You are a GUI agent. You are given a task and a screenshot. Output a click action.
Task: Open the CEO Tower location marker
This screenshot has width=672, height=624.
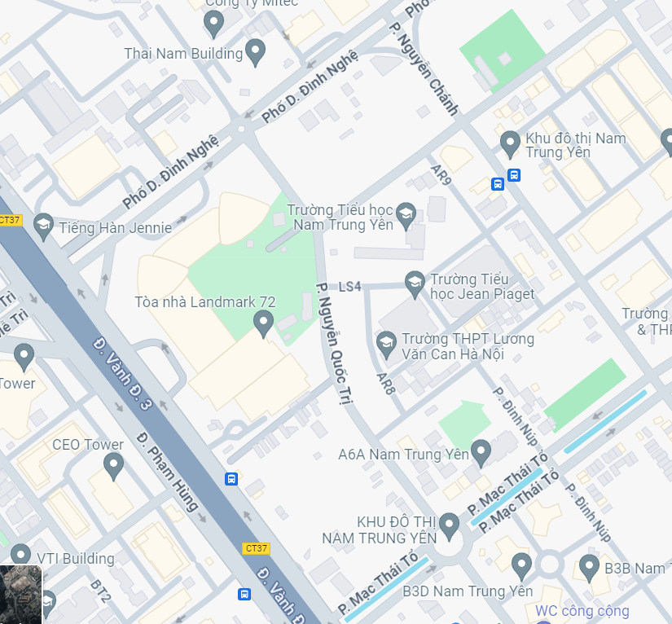pyautogui.click(x=113, y=467)
